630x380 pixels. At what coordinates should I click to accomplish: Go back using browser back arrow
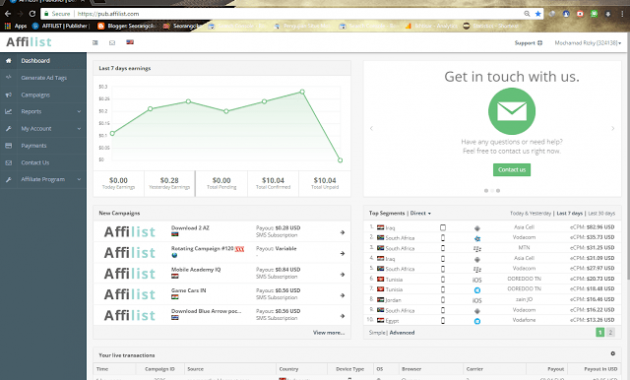pos(8,14)
